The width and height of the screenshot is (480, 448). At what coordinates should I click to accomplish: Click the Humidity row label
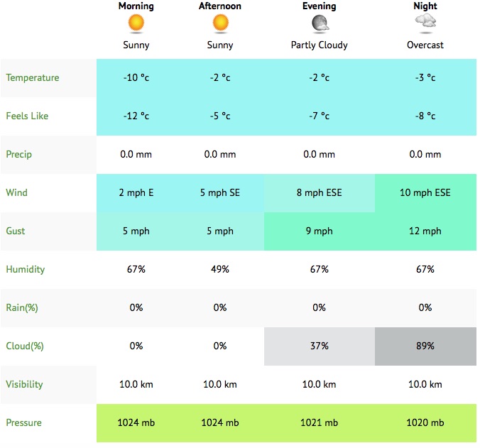tap(26, 270)
